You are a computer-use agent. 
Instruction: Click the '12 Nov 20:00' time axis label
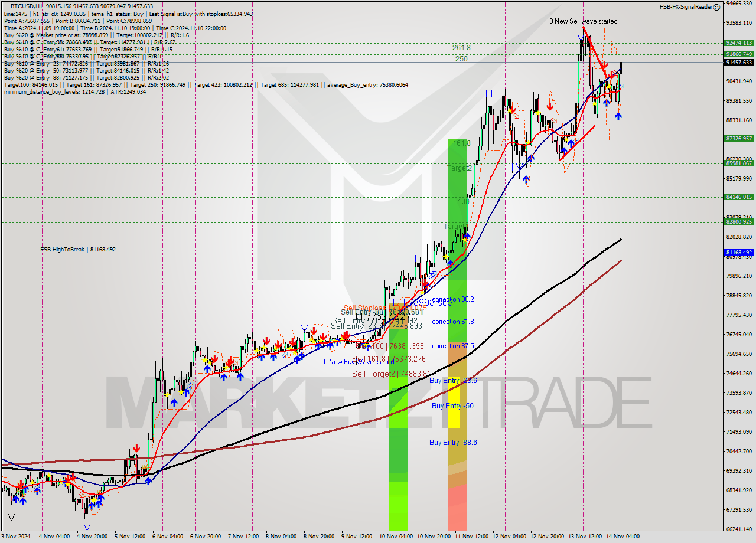click(x=546, y=537)
